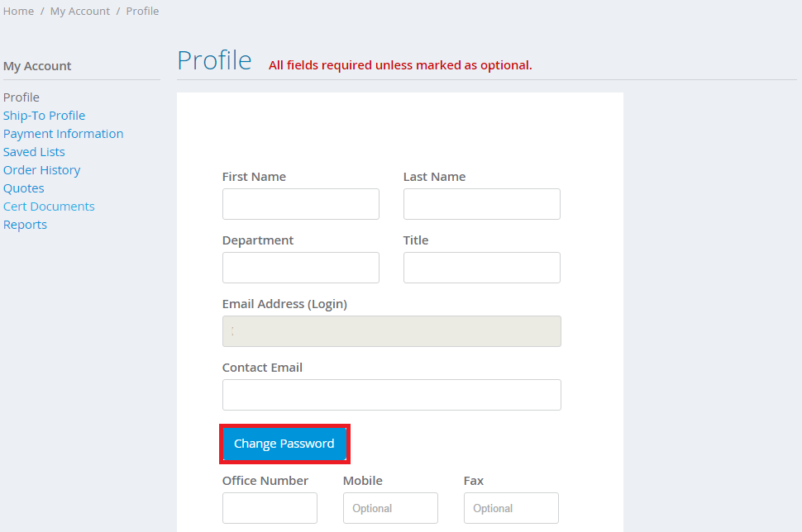Select Profile in the My Account sidebar
This screenshot has width=802, height=532.
pos(21,97)
